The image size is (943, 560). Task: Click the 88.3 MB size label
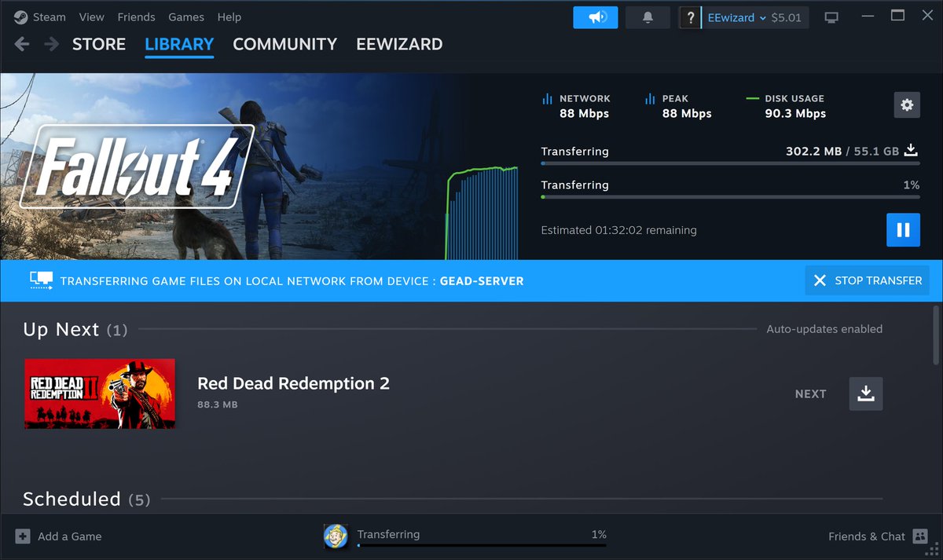(x=217, y=404)
